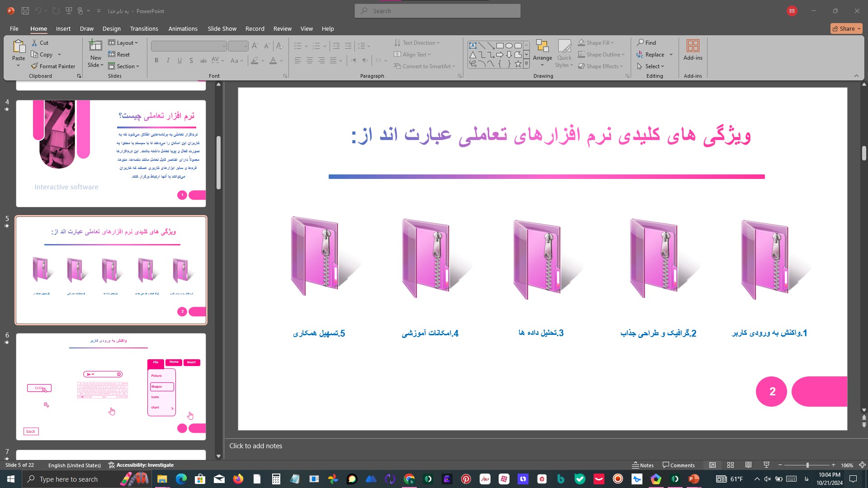868x488 pixels.
Task: Open the File menu
Action: (14, 28)
